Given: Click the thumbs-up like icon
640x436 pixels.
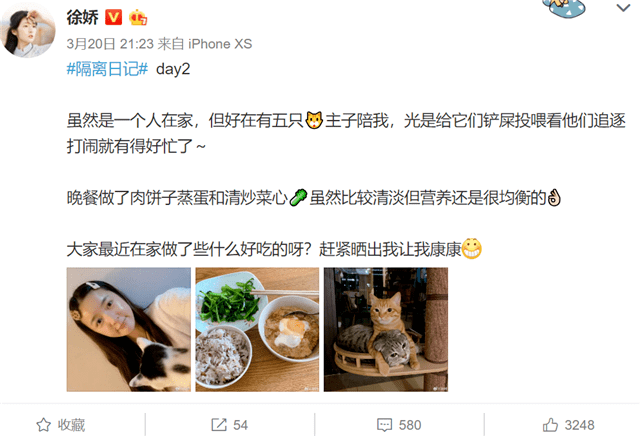Looking at the screenshot, I should pyautogui.click(x=550, y=425).
